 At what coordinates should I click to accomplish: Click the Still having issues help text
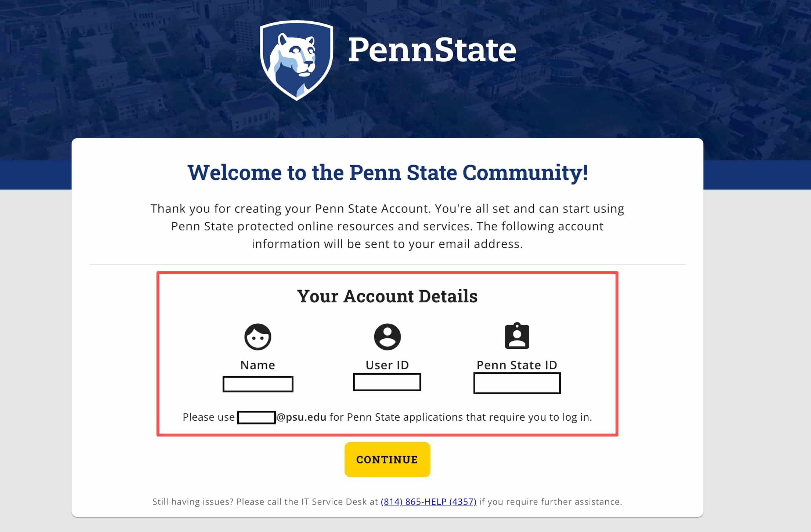[x=265, y=502]
